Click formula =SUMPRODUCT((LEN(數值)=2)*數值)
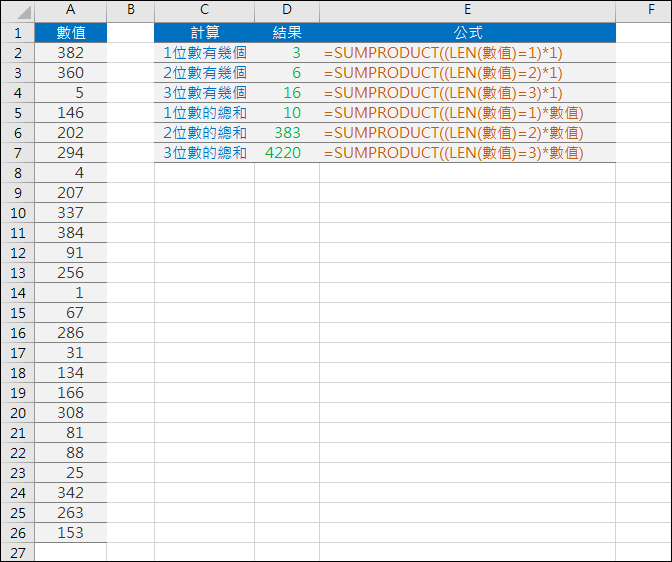Image resolution: width=672 pixels, height=562 pixels. coord(468,133)
